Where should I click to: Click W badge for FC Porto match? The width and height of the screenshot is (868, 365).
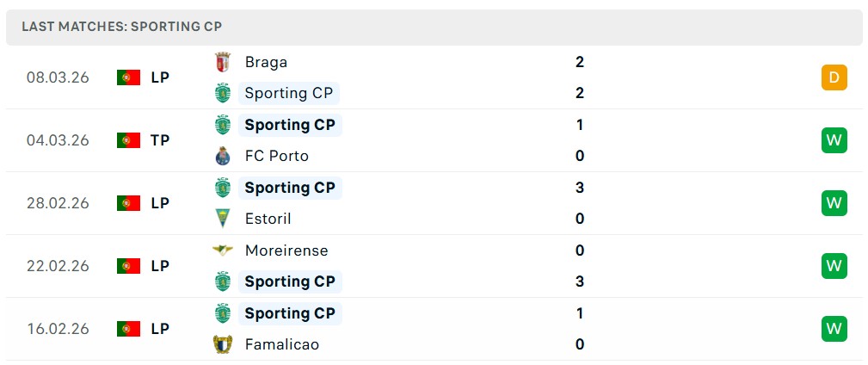coord(834,140)
